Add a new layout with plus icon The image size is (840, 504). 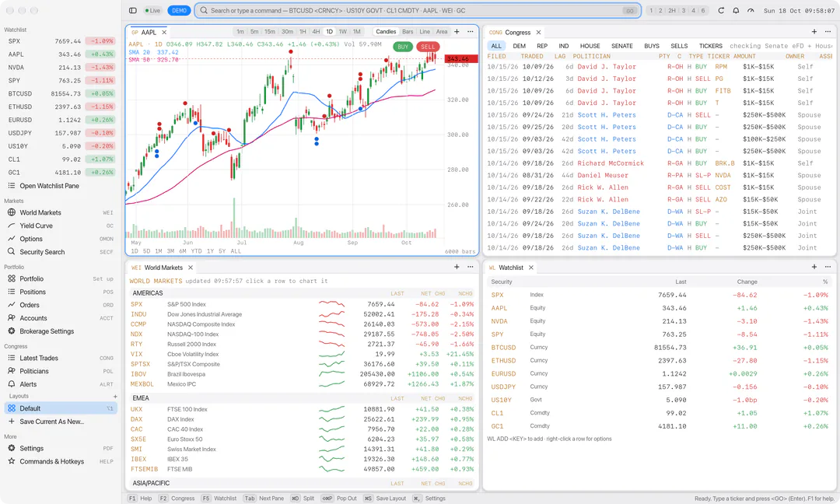[114, 397]
